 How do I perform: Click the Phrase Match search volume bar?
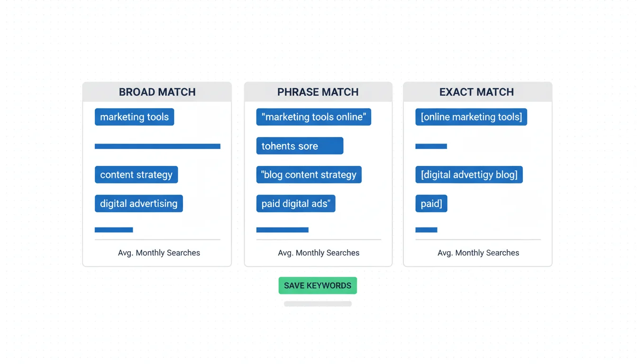click(x=282, y=230)
